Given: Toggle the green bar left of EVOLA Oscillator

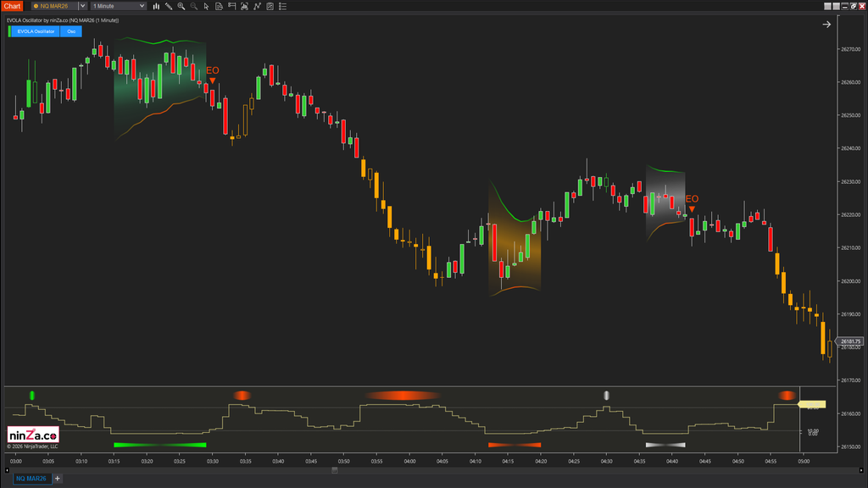Looking at the screenshot, I should (x=9, y=31).
